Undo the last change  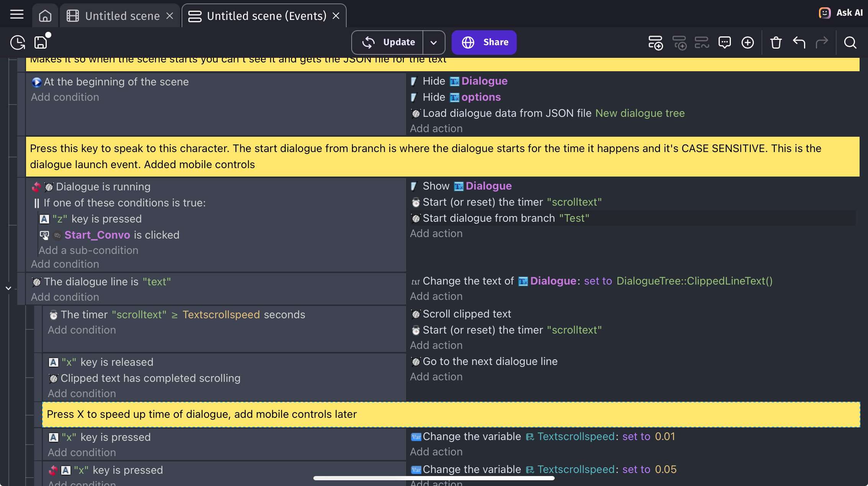point(799,43)
